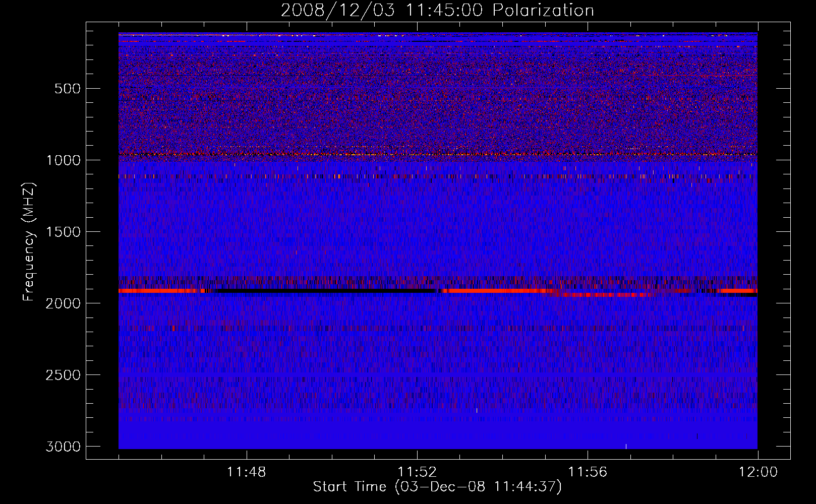Click the 3000 frequency tick label

point(63,447)
